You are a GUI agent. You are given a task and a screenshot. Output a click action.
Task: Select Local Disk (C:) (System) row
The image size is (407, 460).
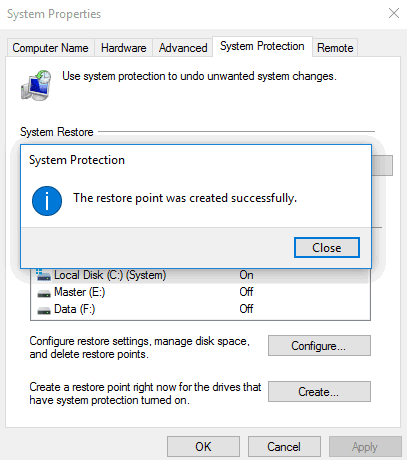[200, 276]
